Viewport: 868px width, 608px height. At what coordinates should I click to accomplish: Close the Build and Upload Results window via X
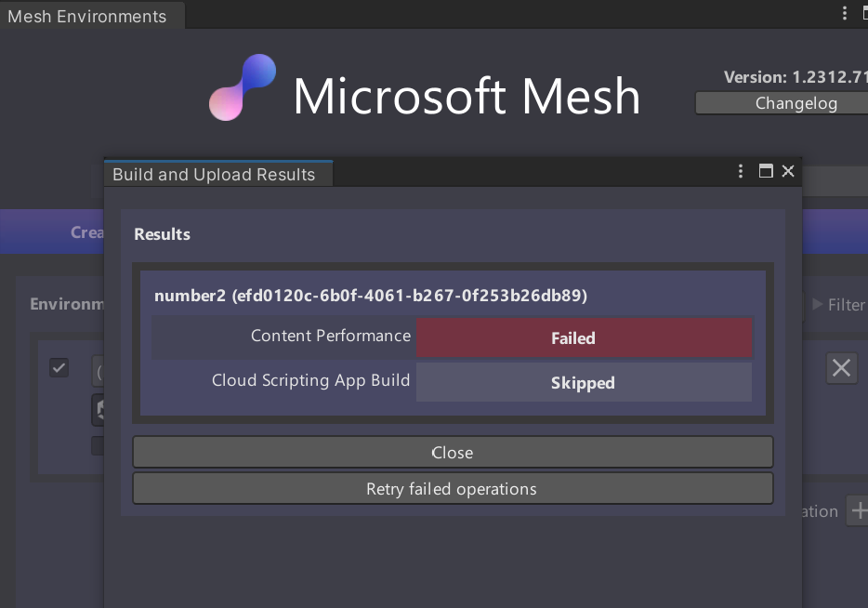[788, 171]
